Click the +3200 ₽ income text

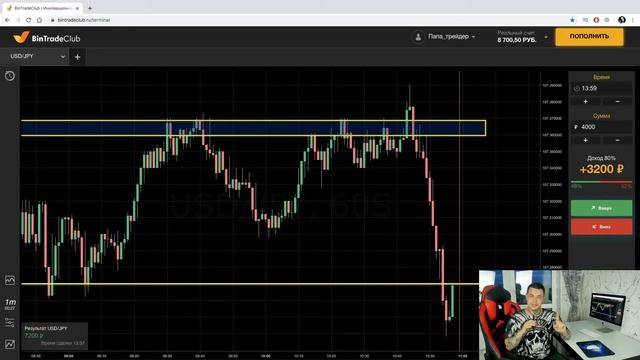(601, 169)
